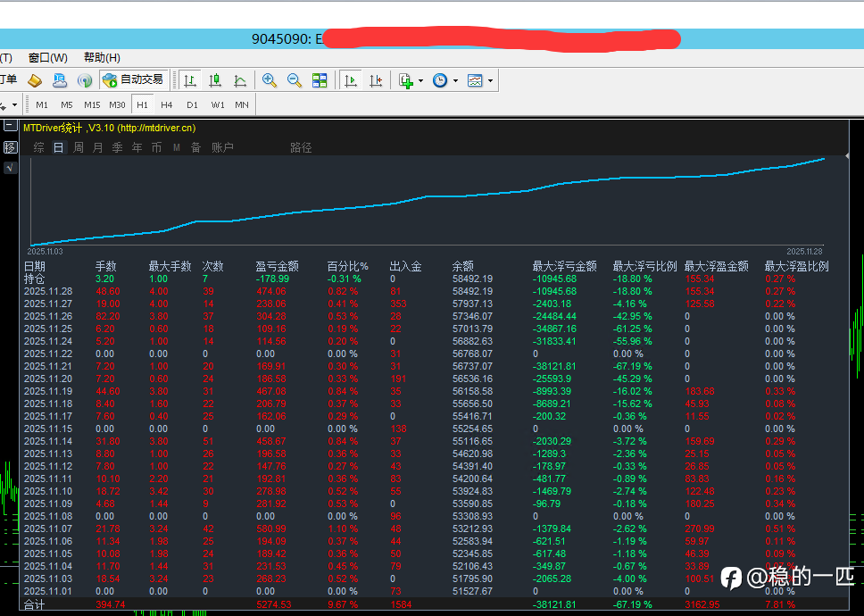Enable chart auto scroll icon

[351, 80]
